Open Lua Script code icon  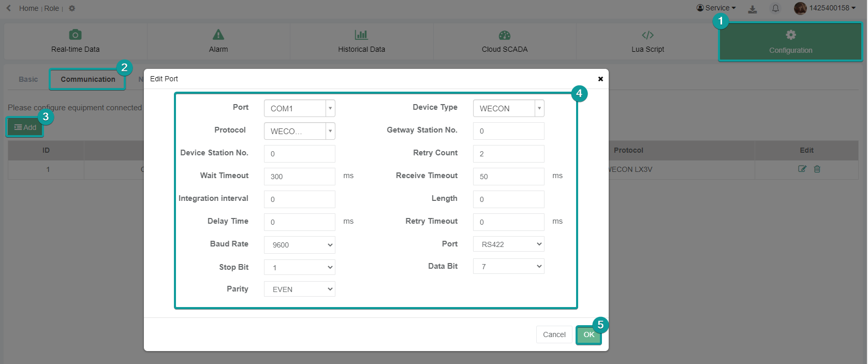[648, 35]
